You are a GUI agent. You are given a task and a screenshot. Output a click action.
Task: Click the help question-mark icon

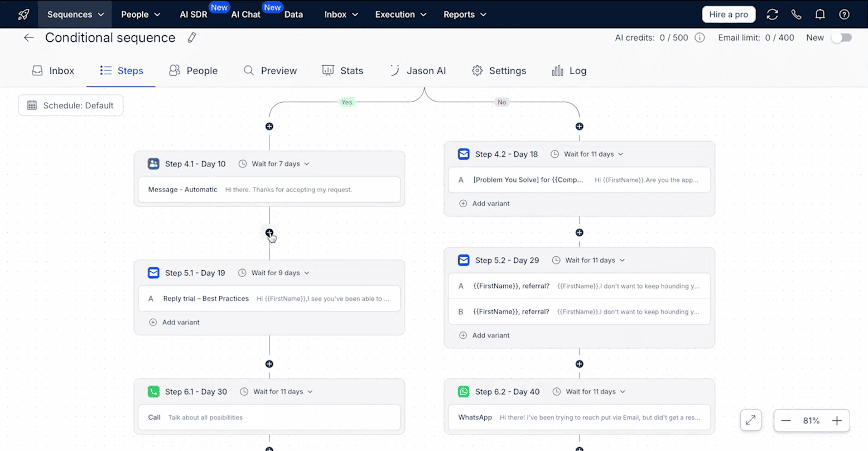click(x=844, y=14)
